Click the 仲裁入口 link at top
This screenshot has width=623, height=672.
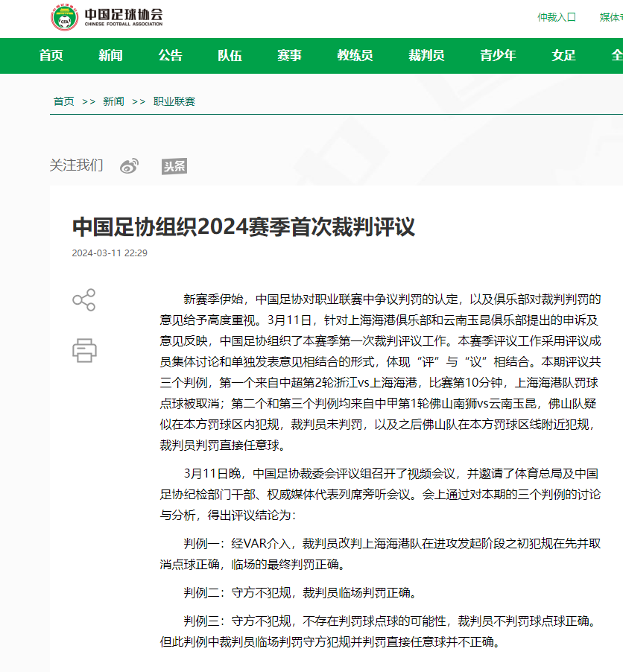click(x=557, y=17)
